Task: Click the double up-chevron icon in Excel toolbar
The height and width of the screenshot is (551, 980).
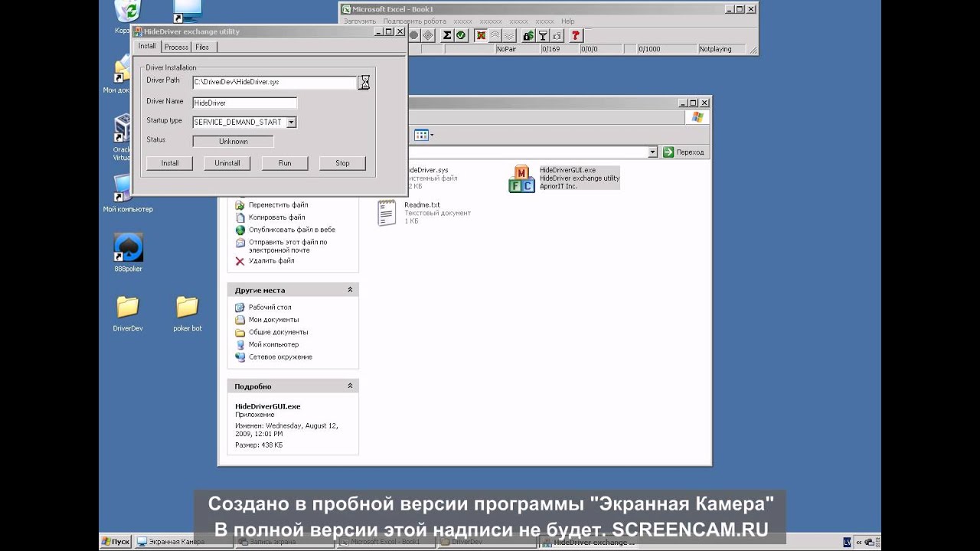Action: pyautogui.click(x=495, y=35)
